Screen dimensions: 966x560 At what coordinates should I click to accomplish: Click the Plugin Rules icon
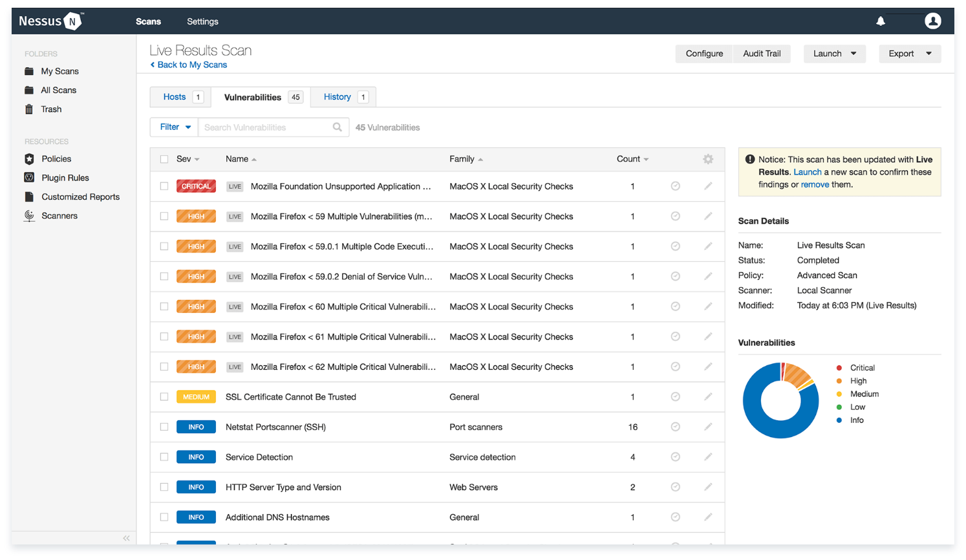[x=29, y=178]
